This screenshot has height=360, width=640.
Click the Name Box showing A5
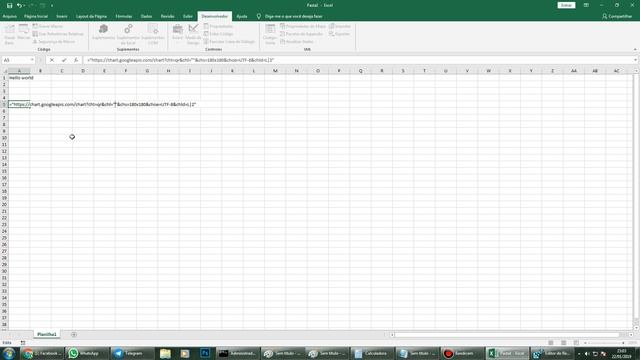pos(16,60)
